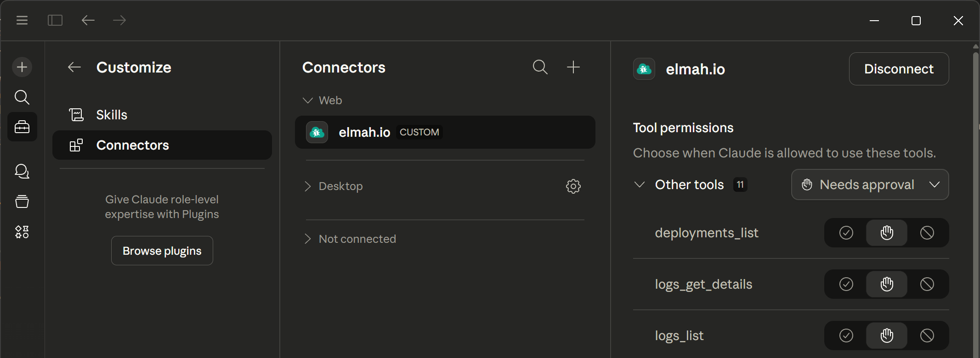Viewport: 980px width, 358px height.
Task: Set logs_list to needs approval
Action: [x=887, y=336]
